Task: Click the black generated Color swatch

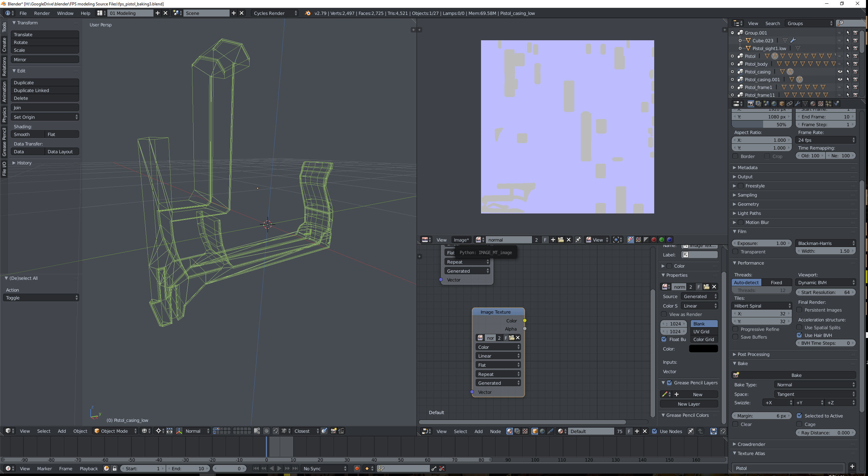Action: [x=703, y=349]
